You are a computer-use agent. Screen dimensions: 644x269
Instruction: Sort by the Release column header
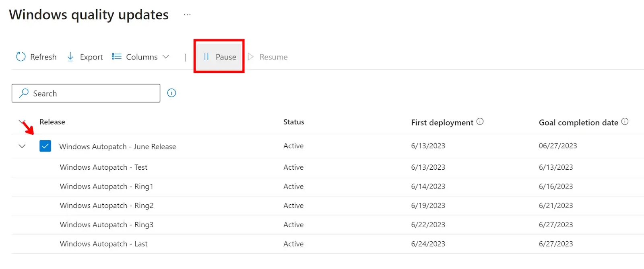click(x=52, y=122)
